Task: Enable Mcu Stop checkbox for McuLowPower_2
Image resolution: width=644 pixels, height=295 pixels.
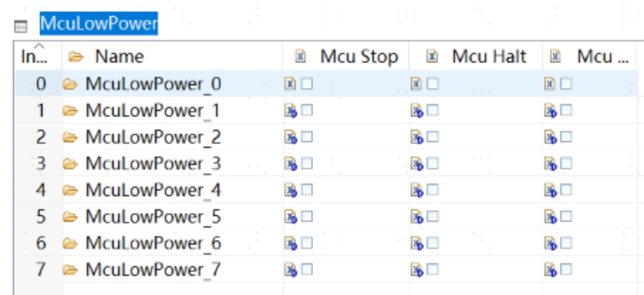Action: pos(307,136)
